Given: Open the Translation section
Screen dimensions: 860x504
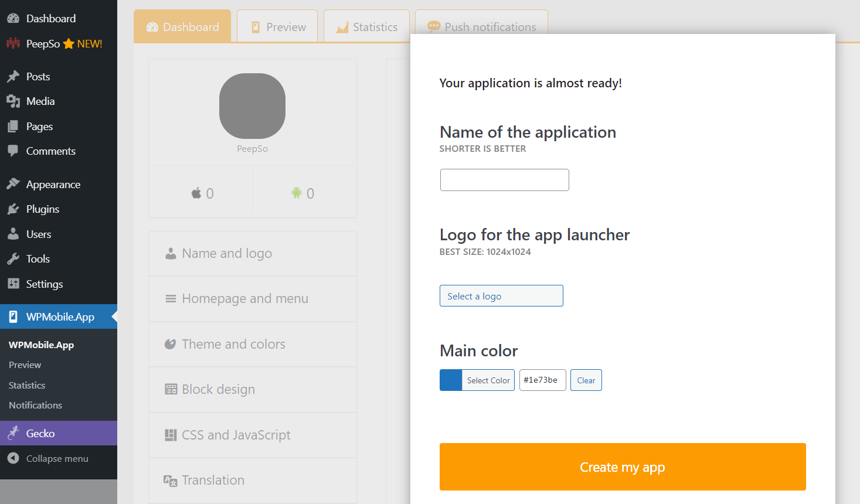Looking at the screenshot, I should (x=253, y=481).
